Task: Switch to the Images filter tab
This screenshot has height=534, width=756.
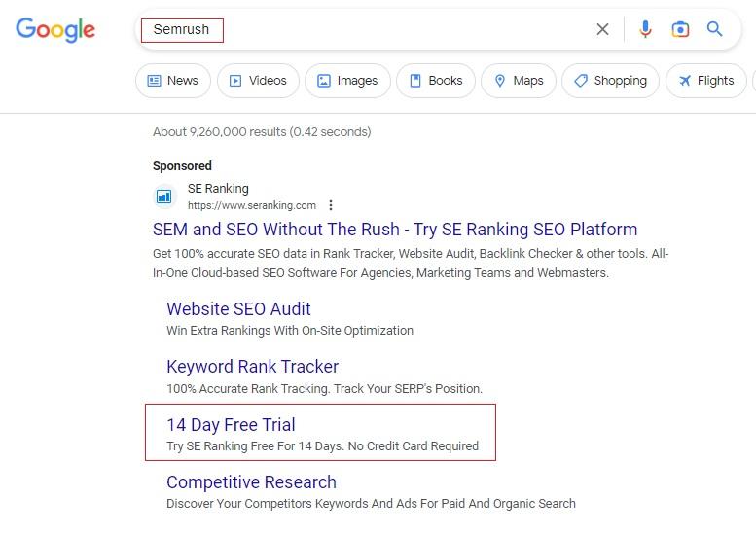Action: [x=347, y=81]
